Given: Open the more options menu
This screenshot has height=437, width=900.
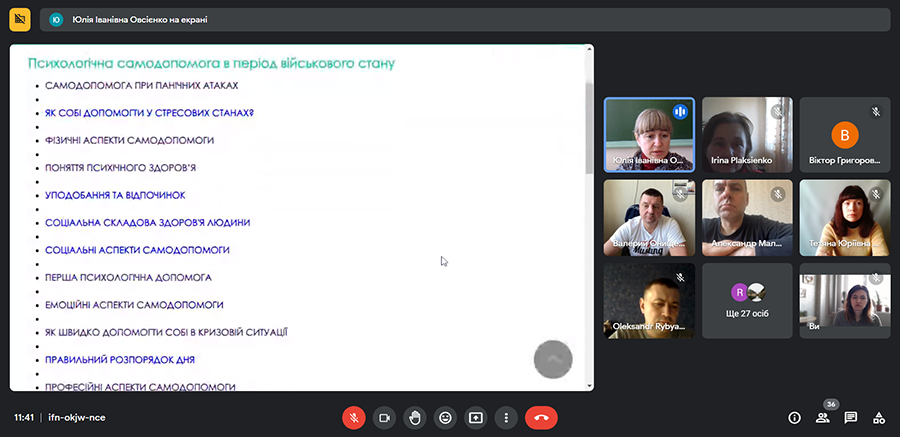Looking at the screenshot, I should tap(506, 418).
